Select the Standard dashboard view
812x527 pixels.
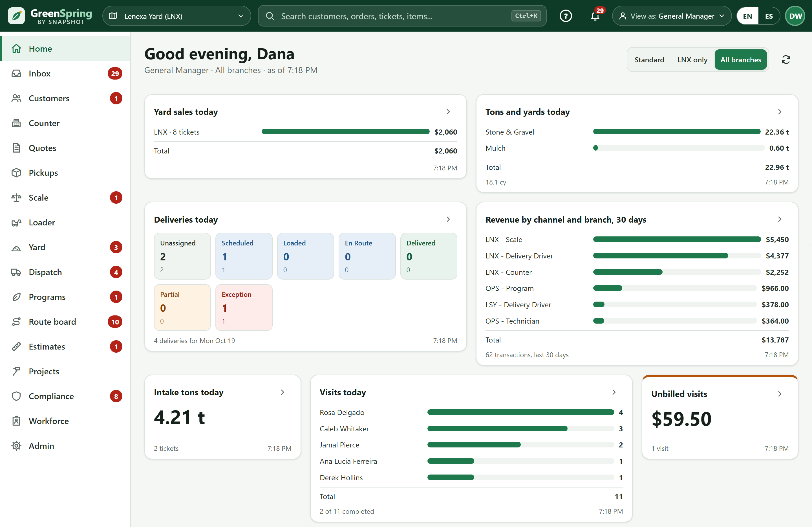tap(649, 60)
